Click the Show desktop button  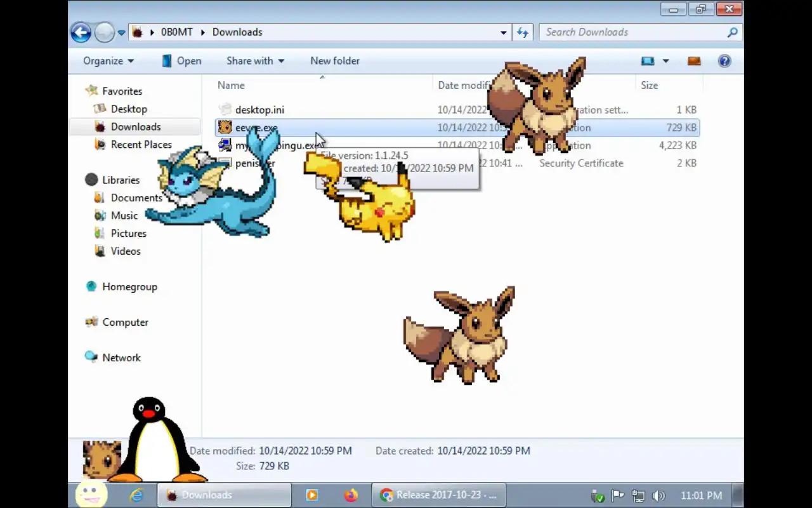pyautogui.click(x=738, y=495)
